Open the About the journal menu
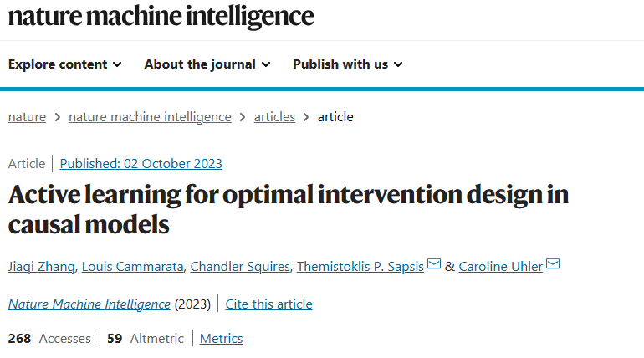644x358 pixels. pyautogui.click(x=207, y=64)
